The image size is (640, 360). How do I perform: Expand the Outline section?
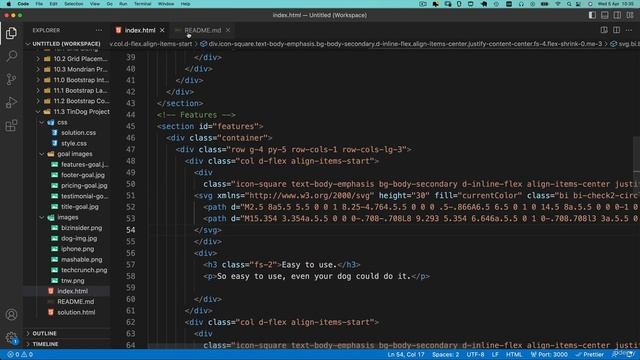44,333
